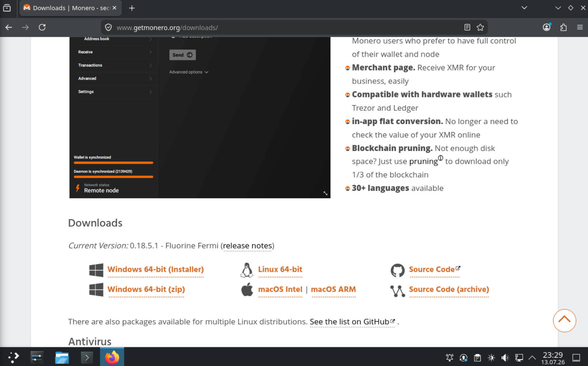Click the orange scroll-to-top arrow button
This screenshot has width=588, height=366.
(565, 320)
